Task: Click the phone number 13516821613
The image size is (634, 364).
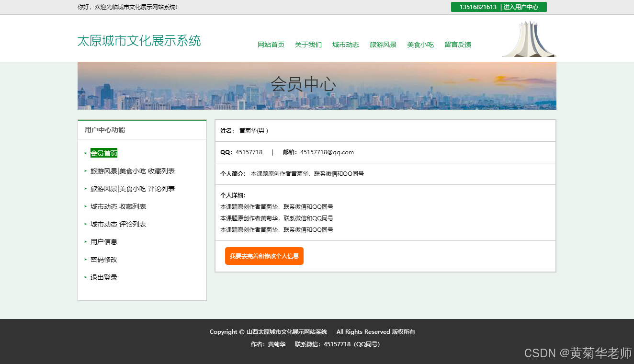Action: coord(478,7)
